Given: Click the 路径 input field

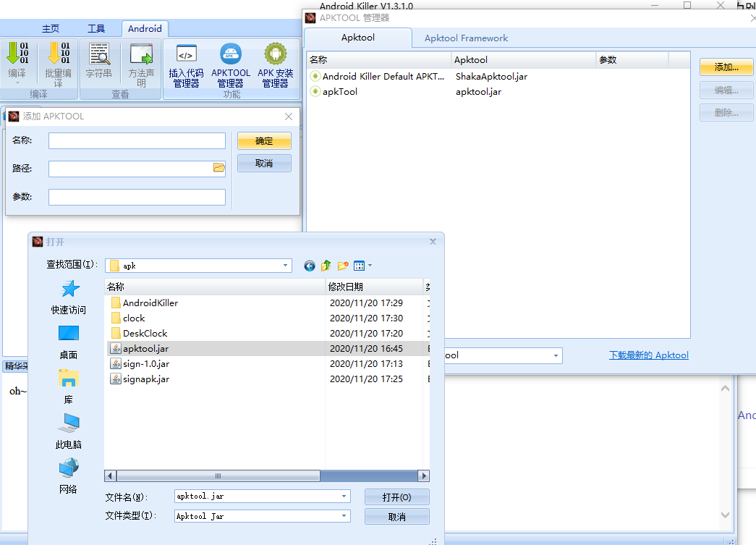Looking at the screenshot, I should tap(137, 169).
